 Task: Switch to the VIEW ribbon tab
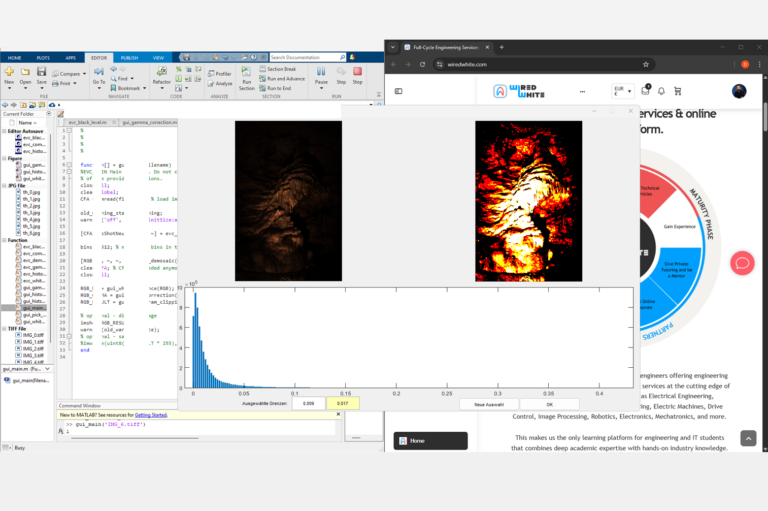tap(158, 58)
